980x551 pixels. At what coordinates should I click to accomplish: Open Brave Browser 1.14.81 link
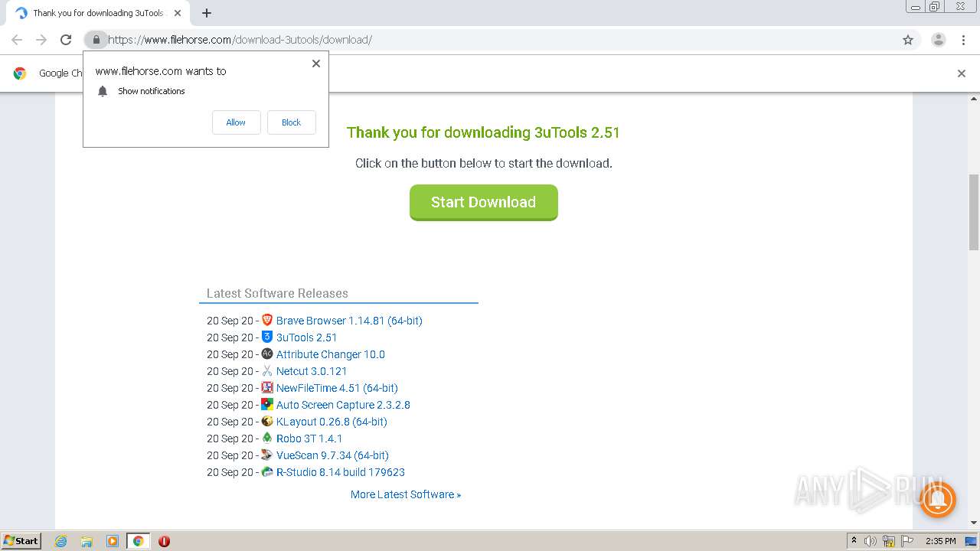[349, 321]
